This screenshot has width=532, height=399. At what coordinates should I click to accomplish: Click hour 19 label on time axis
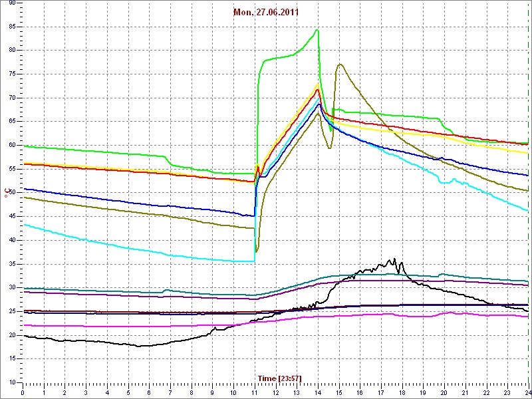click(423, 394)
